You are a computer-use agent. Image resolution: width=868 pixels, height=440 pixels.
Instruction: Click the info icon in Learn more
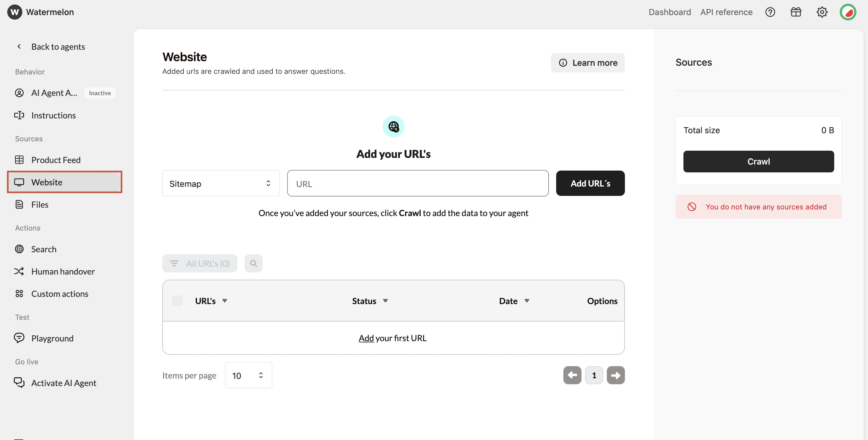point(563,63)
